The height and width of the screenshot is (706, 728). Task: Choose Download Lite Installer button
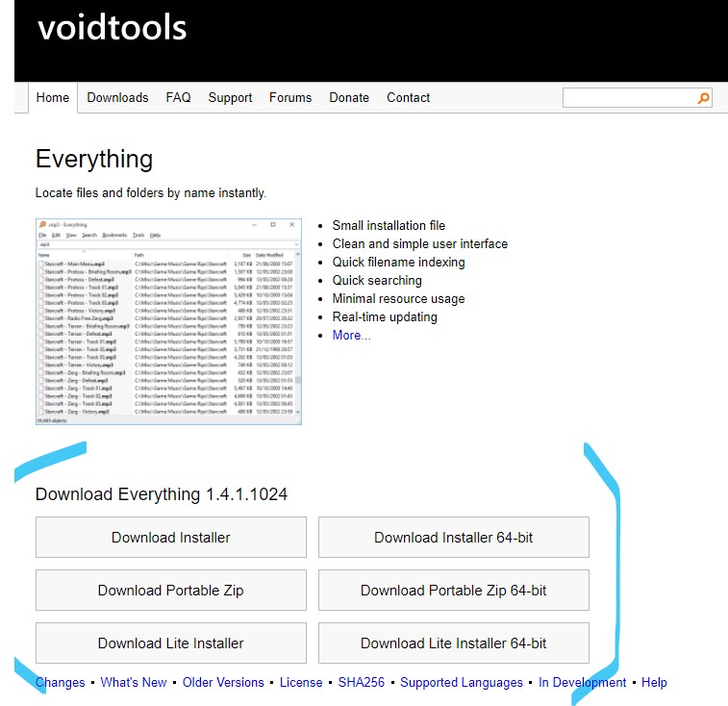170,643
